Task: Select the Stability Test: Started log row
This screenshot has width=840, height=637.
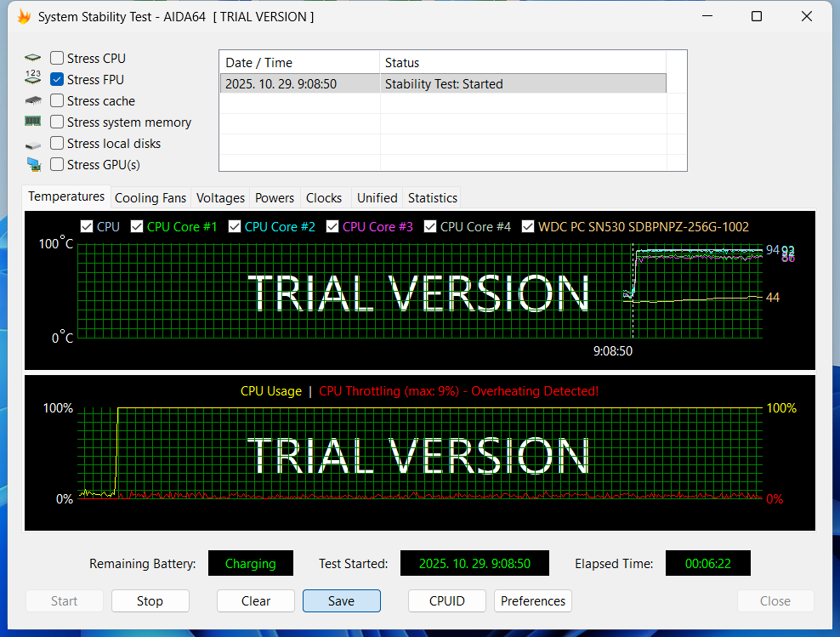Action: tap(442, 84)
